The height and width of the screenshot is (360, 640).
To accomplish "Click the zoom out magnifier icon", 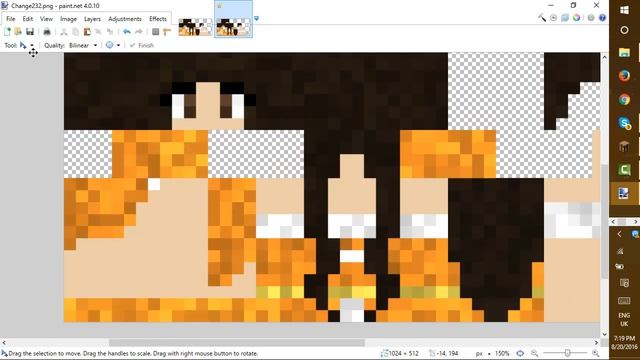I will (534, 353).
